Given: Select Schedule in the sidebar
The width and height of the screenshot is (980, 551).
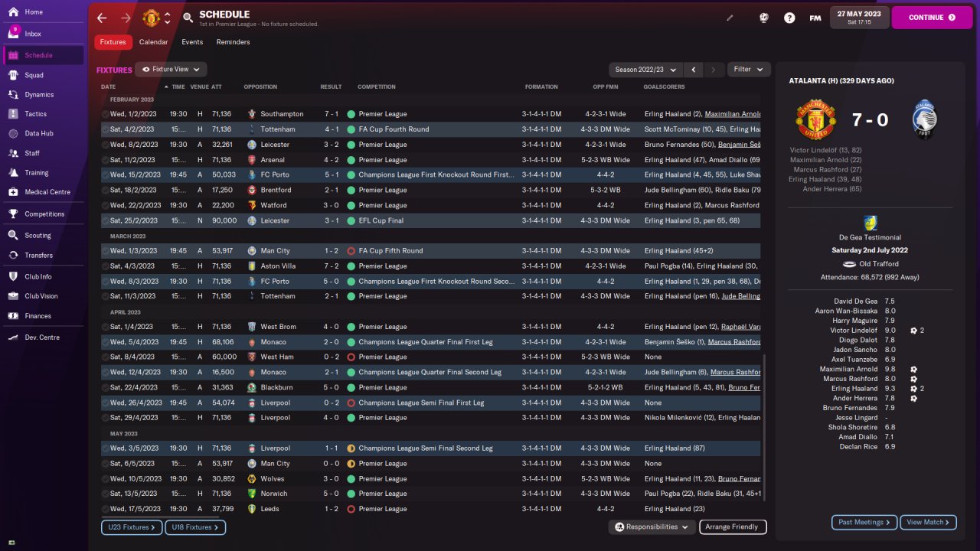Looking at the screenshot, I should click(44, 55).
